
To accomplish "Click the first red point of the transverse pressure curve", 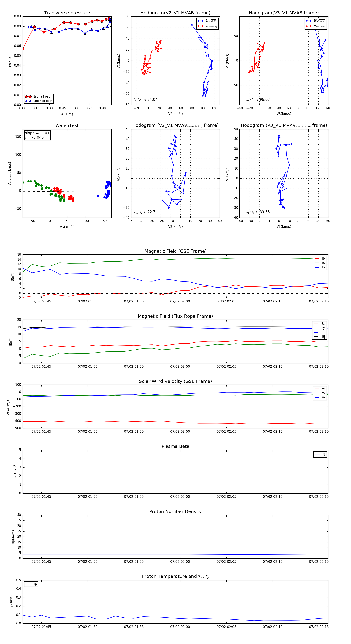I will click(23, 49).
